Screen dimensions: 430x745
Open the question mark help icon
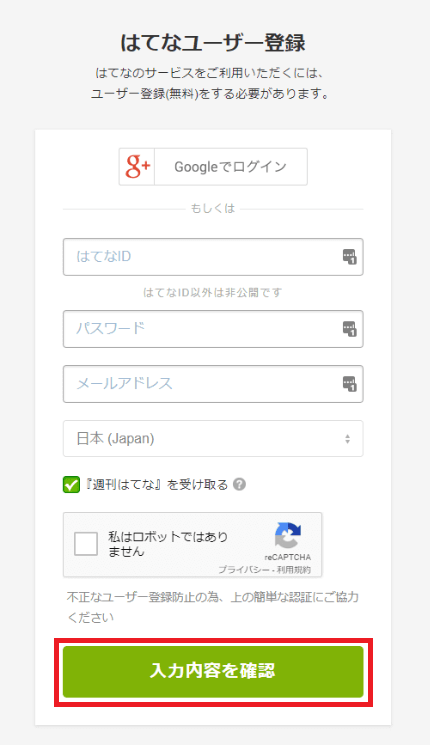(x=240, y=485)
